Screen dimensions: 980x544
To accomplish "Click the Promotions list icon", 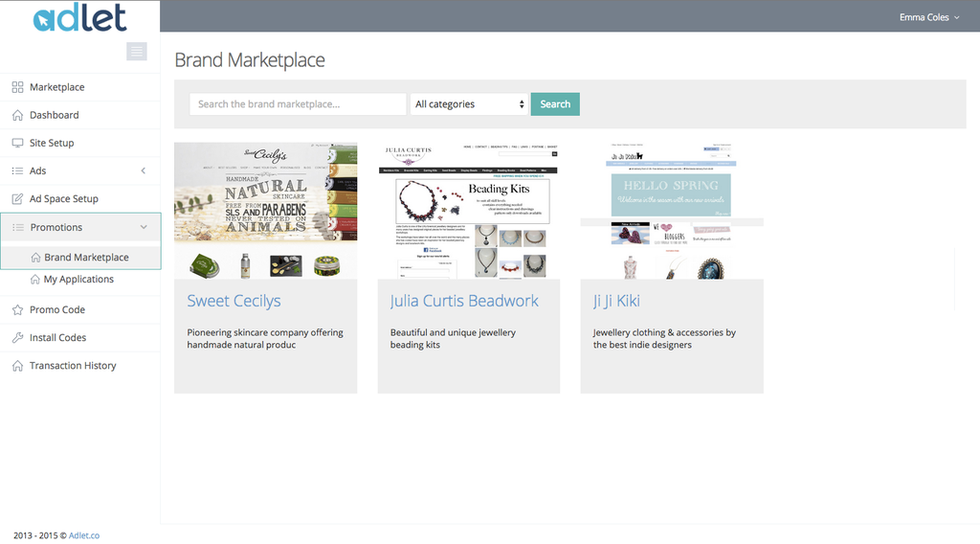I will 18,227.
